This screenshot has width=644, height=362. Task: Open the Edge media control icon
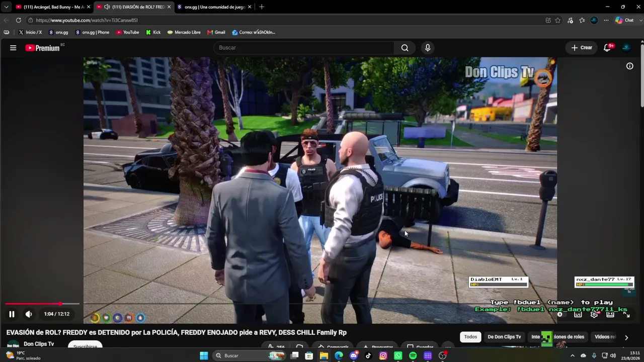click(570, 20)
